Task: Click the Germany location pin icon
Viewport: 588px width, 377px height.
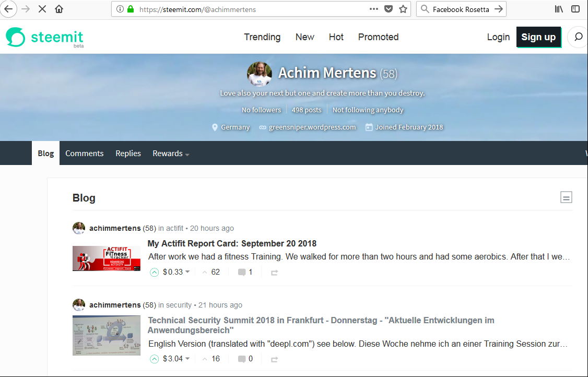Action: coord(215,127)
